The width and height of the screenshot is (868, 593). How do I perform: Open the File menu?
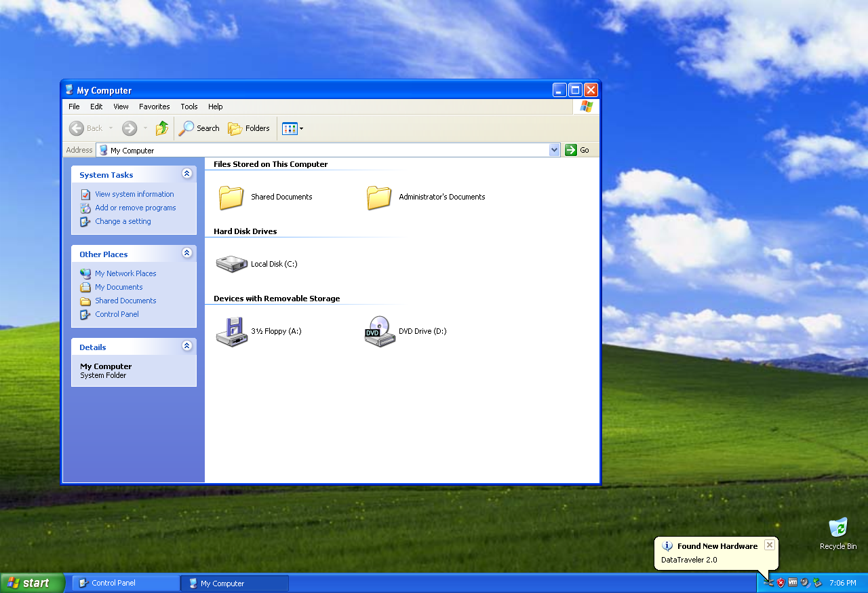(x=74, y=107)
